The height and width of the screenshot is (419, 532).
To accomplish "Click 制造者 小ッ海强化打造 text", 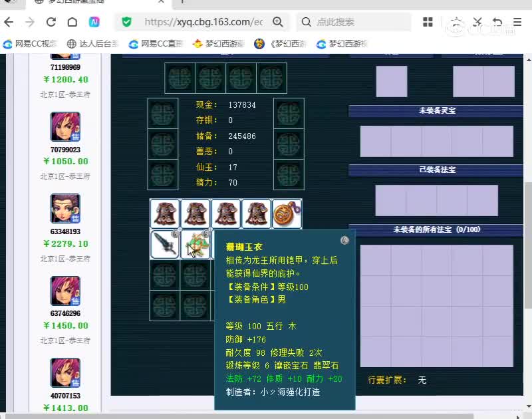I will pos(273,392).
